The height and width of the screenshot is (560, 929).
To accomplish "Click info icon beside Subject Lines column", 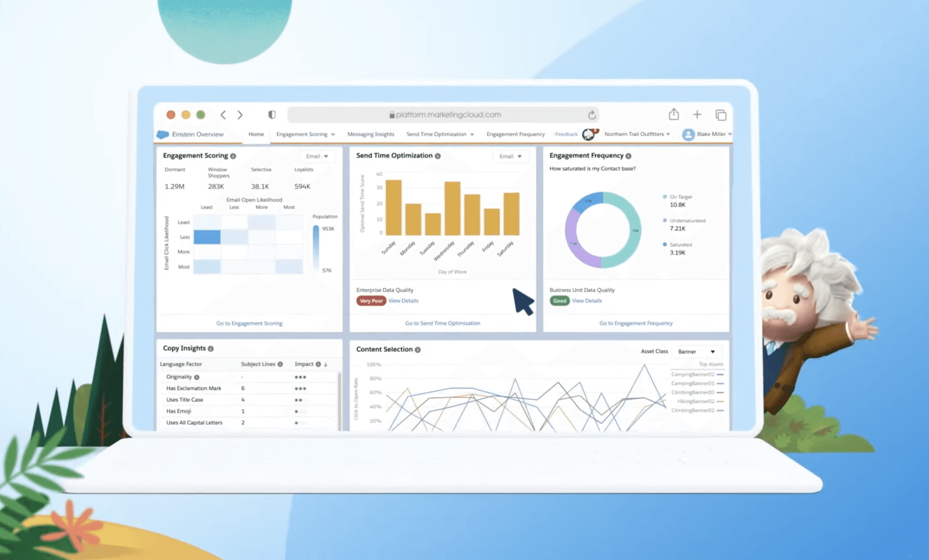I will 280,364.
